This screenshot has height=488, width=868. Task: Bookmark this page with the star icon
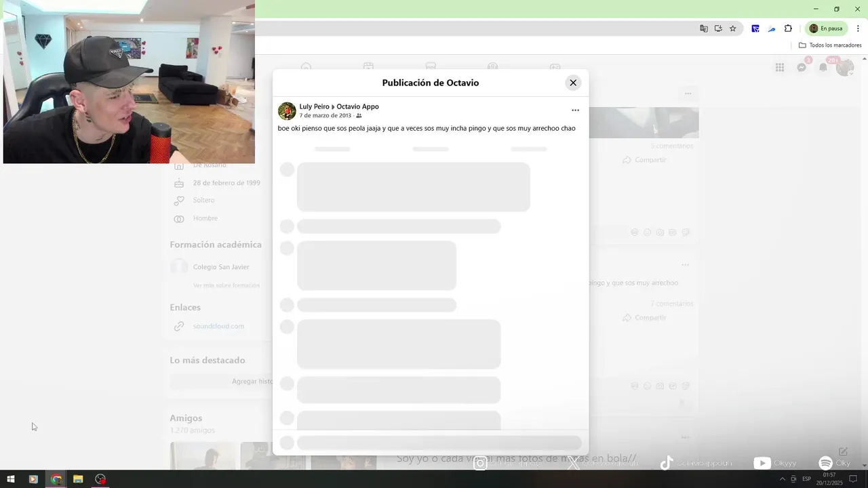(732, 28)
